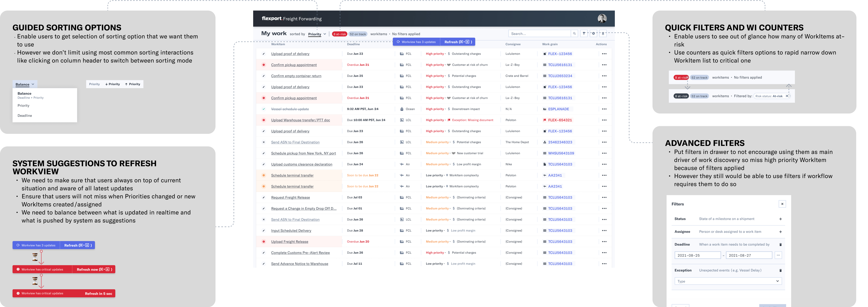
Task: Click the Consignee column header
Action: (x=513, y=44)
